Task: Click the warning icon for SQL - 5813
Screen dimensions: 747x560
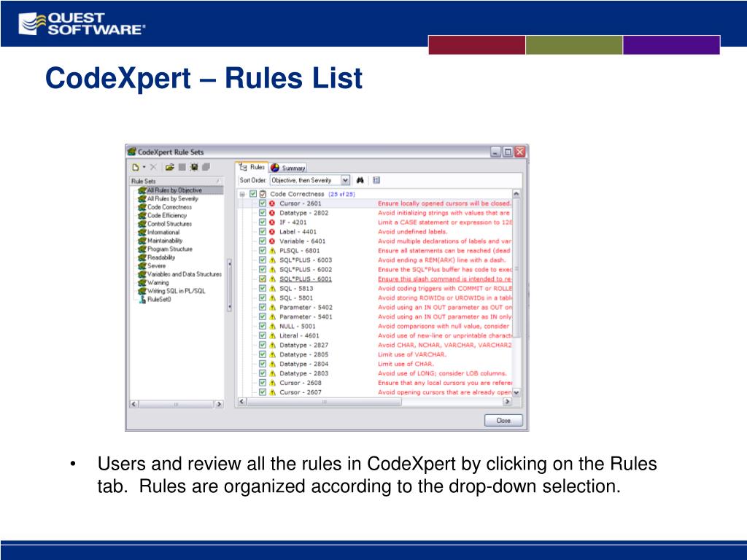Action: [x=273, y=289]
